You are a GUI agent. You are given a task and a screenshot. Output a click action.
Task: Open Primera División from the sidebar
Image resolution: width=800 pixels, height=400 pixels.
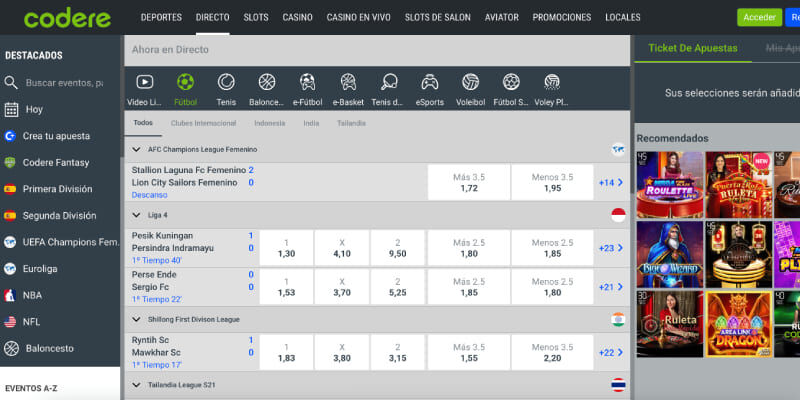pyautogui.click(x=59, y=189)
